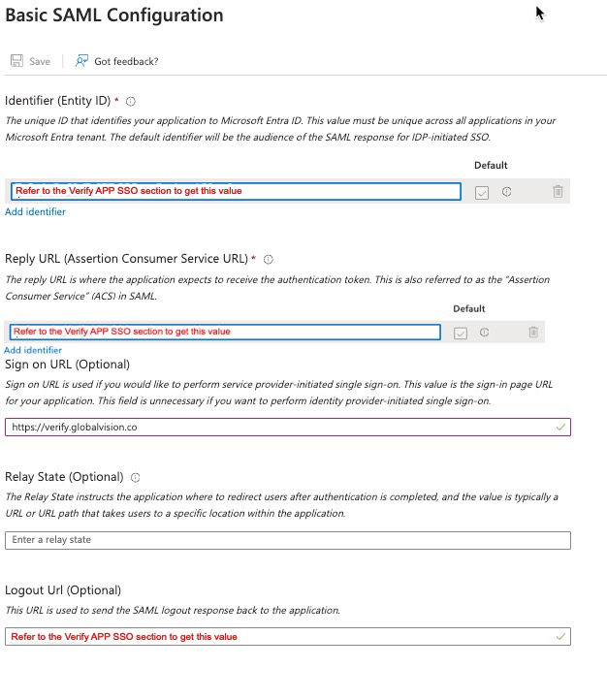Click the info icon beside Relay State
The height and width of the screenshot is (700, 607).
click(x=135, y=477)
